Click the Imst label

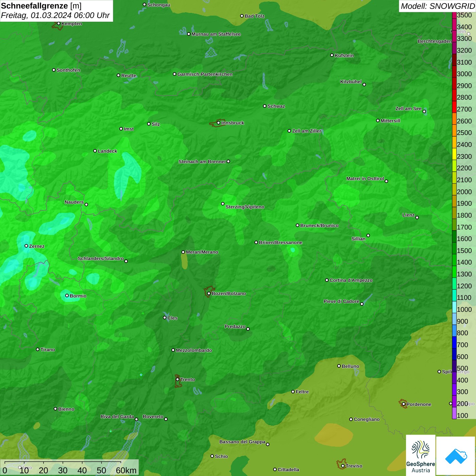[129, 129]
